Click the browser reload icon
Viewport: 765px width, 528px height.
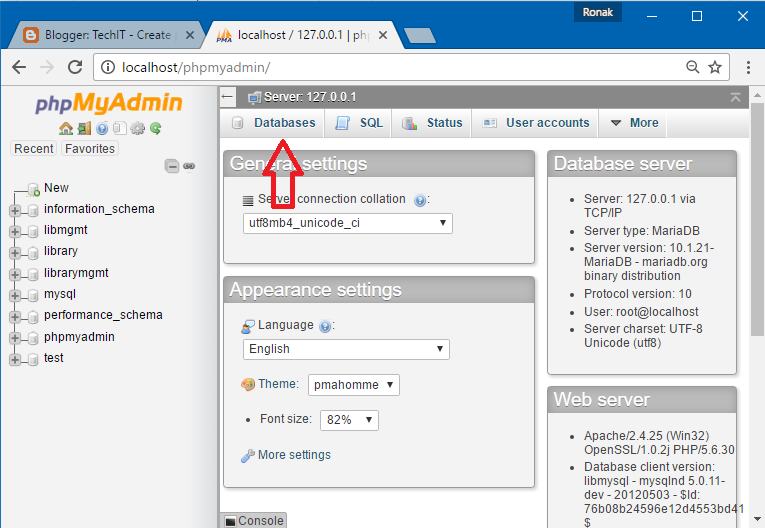pyautogui.click(x=75, y=67)
